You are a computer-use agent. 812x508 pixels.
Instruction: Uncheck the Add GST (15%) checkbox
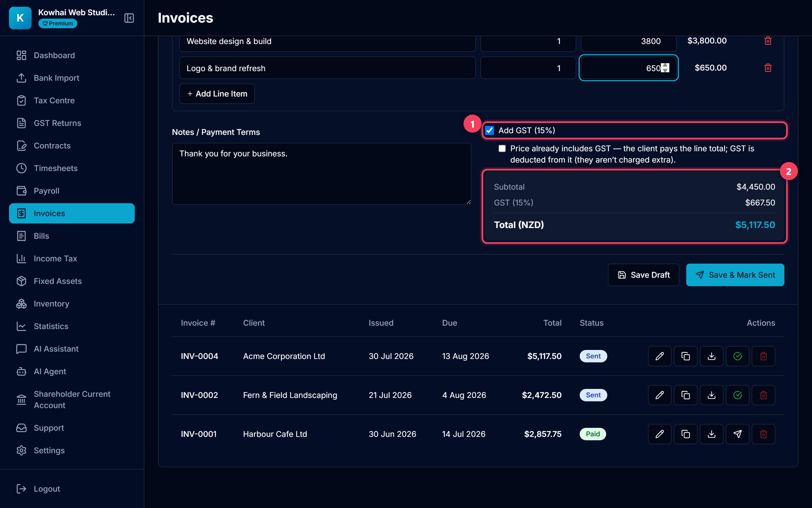[x=489, y=130]
